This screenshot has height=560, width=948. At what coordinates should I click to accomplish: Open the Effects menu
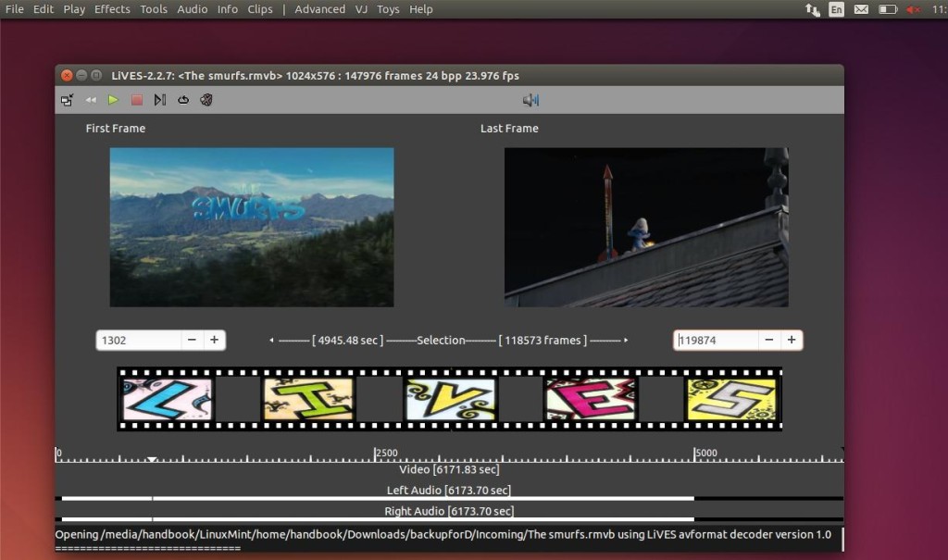pyautogui.click(x=112, y=9)
